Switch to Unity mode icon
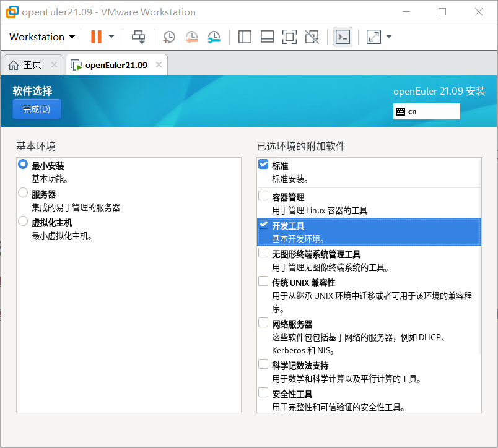This screenshot has height=448, width=498. click(312, 37)
